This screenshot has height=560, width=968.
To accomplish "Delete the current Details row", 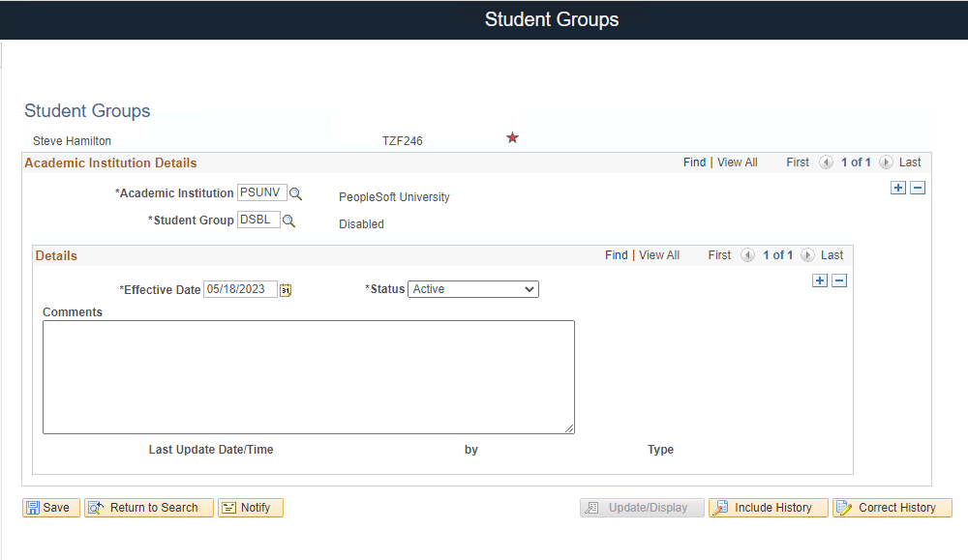I will pyautogui.click(x=839, y=280).
